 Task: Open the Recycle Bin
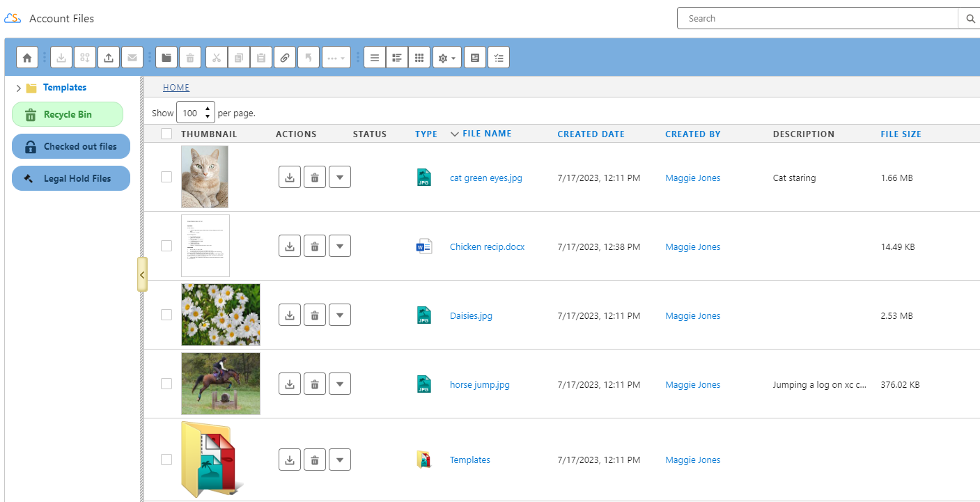(68, 115)
